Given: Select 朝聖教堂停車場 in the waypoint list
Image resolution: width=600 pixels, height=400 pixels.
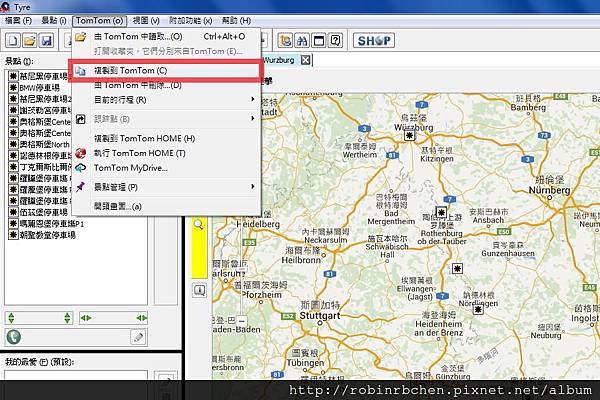Looking at the screenshot, I should pyautogui.click(x=47, y=235).
